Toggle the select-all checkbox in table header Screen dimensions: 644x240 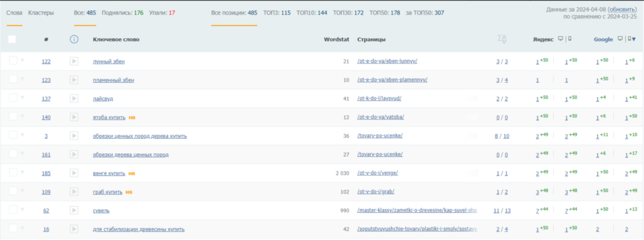click(x=12, y=40)
